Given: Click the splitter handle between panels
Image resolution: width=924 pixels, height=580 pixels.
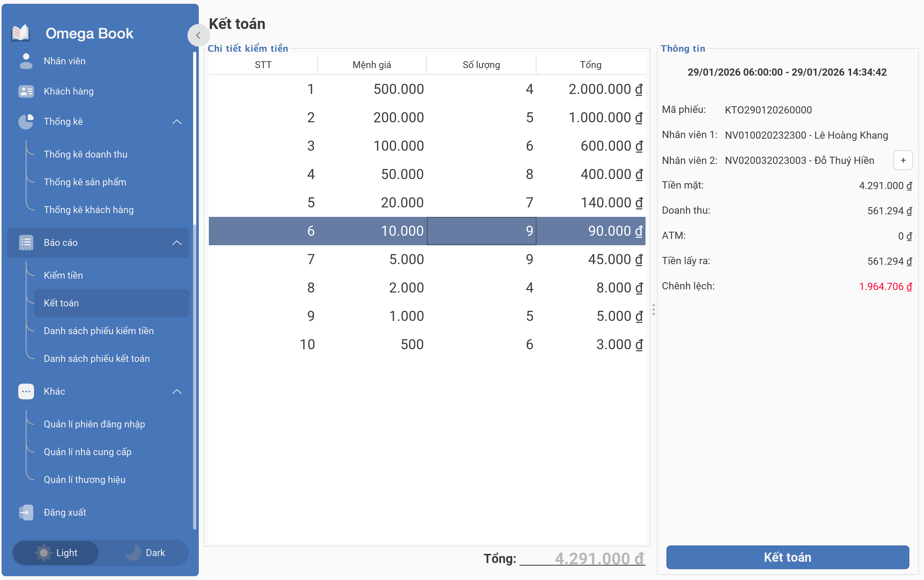Looking at the screenshot, I should coord(653,310).
